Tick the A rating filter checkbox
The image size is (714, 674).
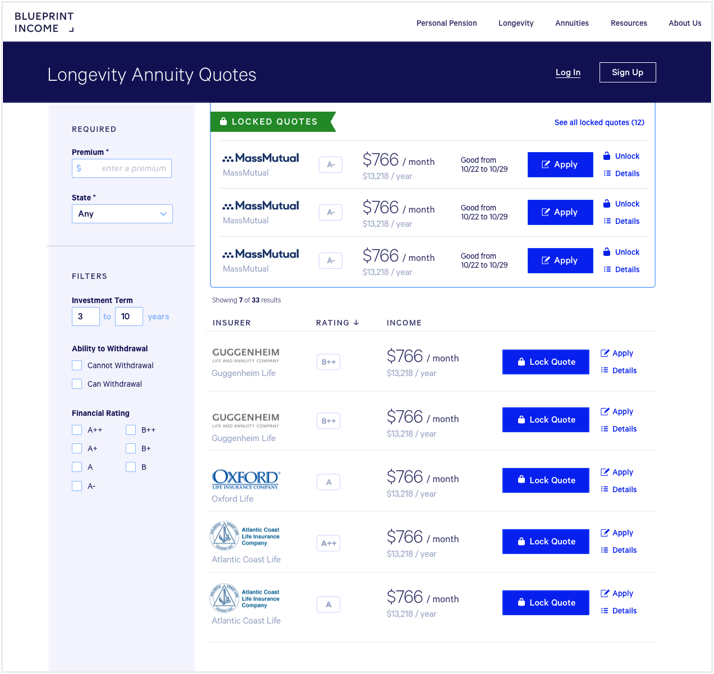[77, 467]
